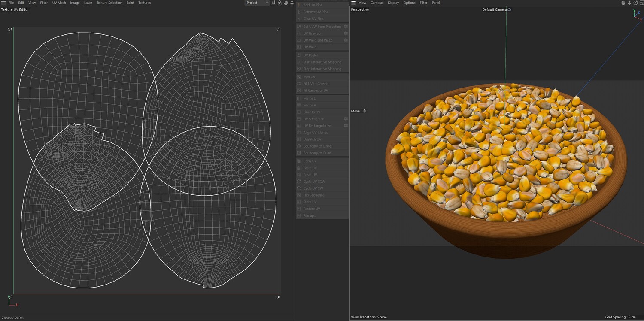The width and height of the screenshot is (644, 321).
Task: Open the Image menu
Action: click(75, 3)
